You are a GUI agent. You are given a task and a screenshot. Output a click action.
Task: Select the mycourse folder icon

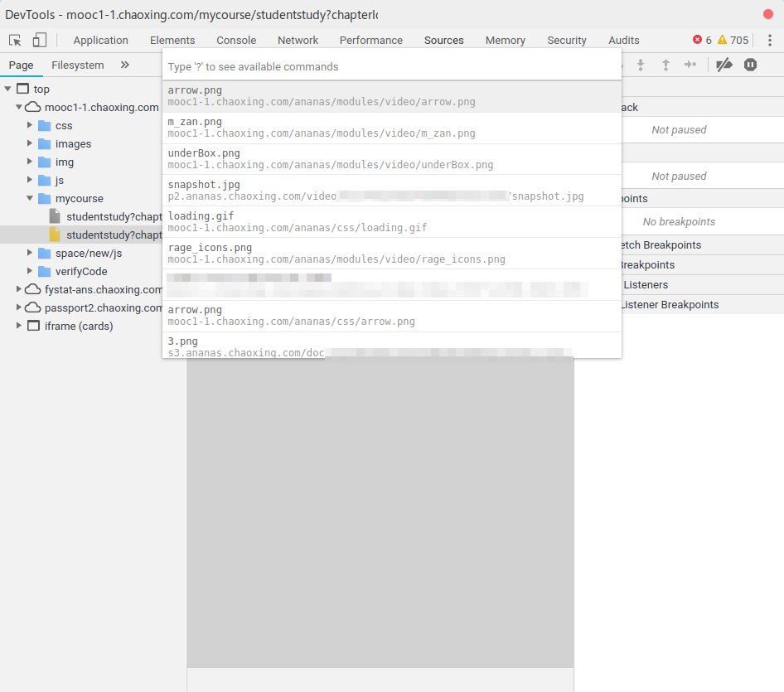[45, 199]
